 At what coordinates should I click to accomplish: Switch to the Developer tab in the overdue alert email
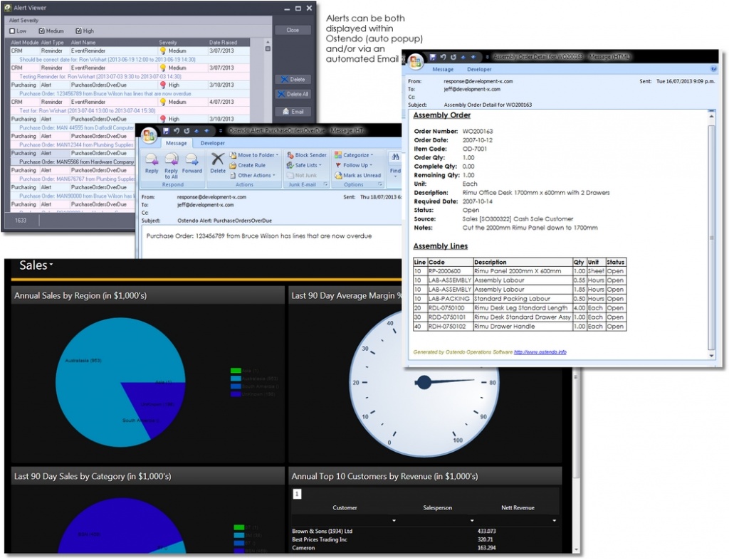coord(212,143)
